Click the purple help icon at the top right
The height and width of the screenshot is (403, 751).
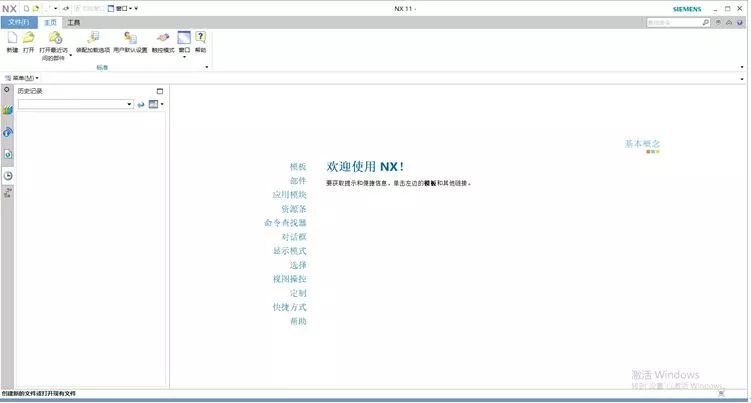pos(740,23)
